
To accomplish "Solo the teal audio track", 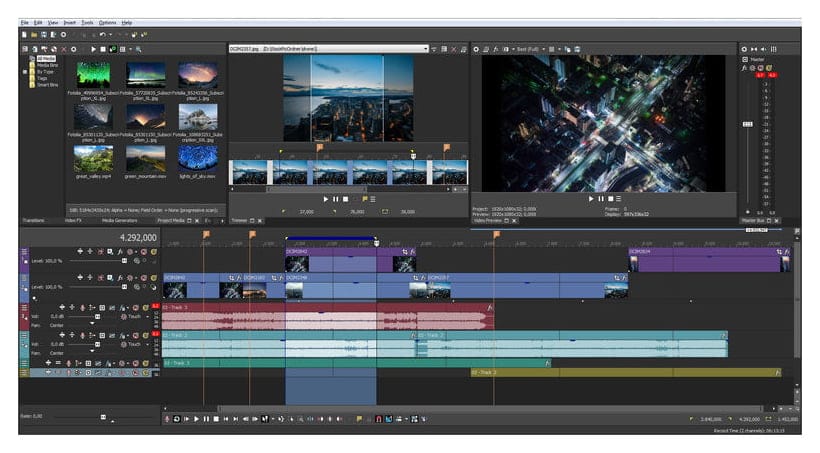I will 145,335.
